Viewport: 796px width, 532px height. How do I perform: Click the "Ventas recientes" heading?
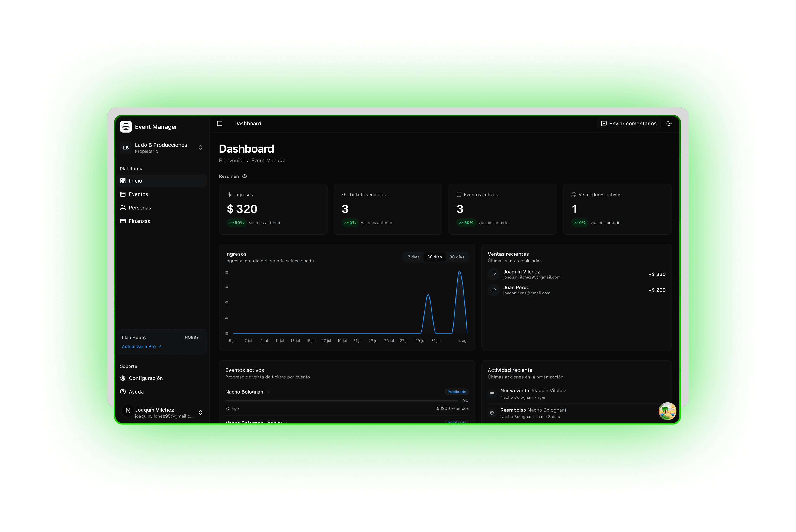508,254
